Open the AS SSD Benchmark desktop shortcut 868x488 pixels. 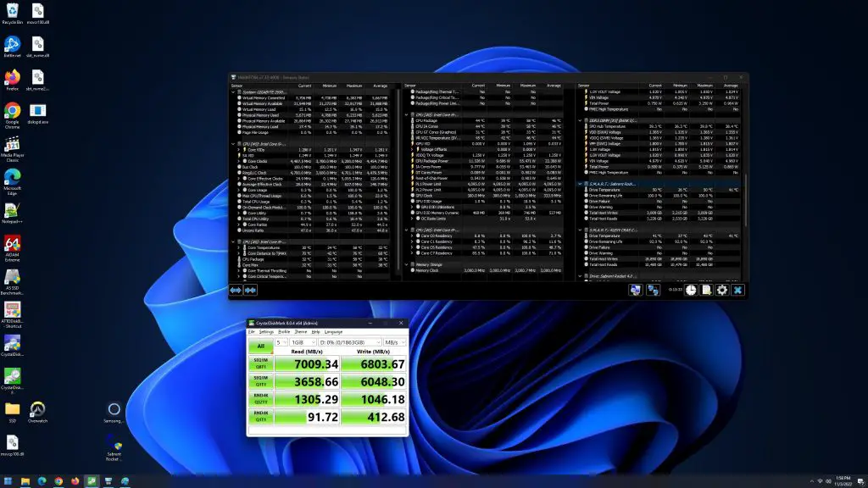(x=12, y=281)
